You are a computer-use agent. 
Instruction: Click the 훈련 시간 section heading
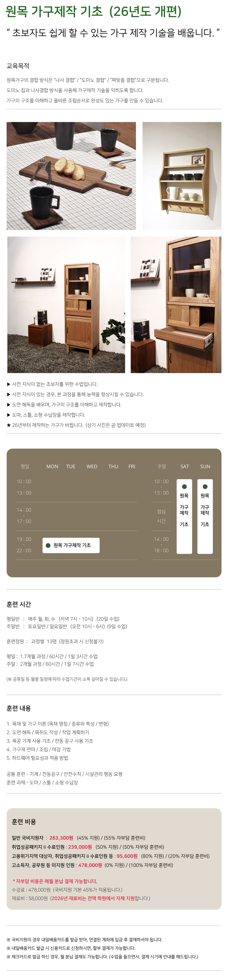(x=19, y=604)
